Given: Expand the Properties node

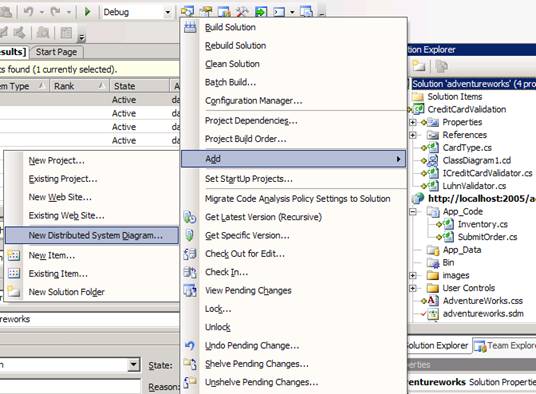Looking at the screenshot, I should 413,122.
